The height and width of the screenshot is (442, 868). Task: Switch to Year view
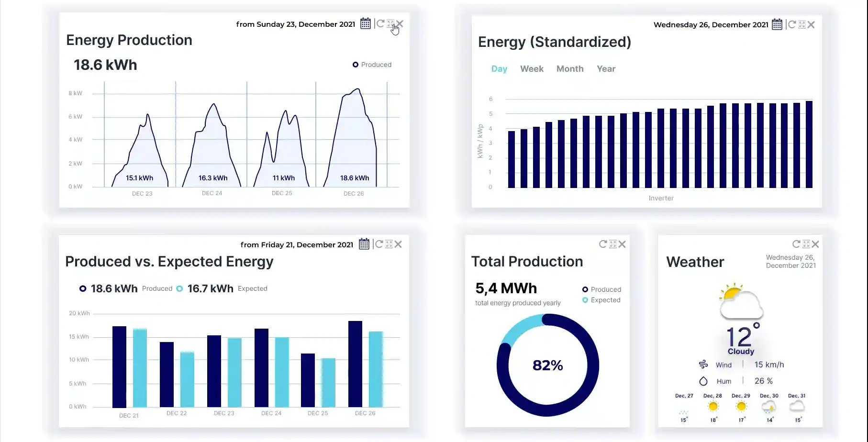tap(606, 69)
